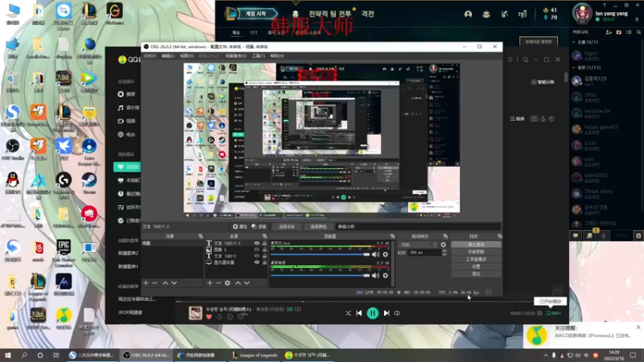Viewport: 644px width, 362px height.
Task: Adjust the 桌面音频 volume slider
Action: (320, 275)
